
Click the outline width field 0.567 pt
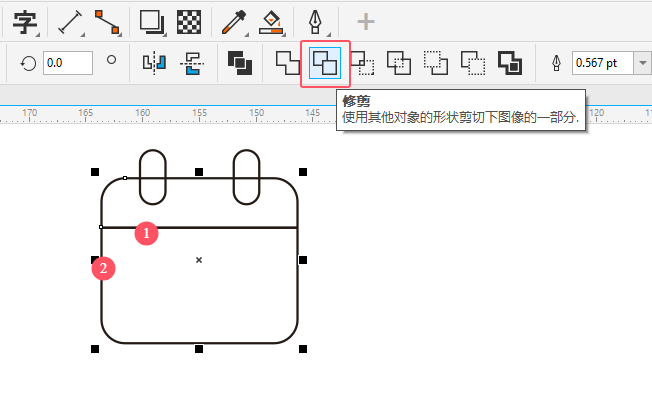pyautogui.click(x=603, y=63)
